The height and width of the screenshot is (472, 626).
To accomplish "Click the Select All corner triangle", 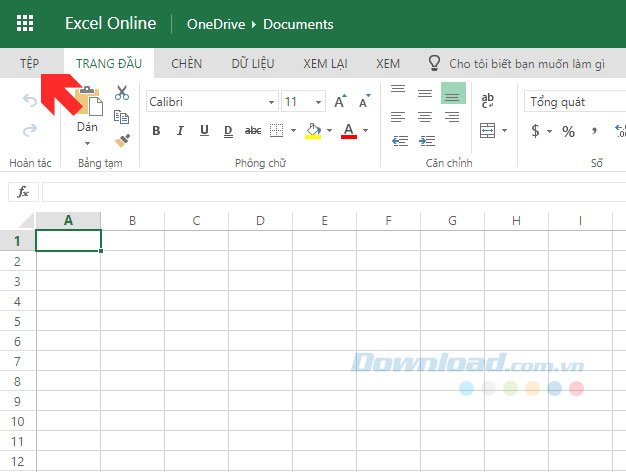I will click(27, 220).
